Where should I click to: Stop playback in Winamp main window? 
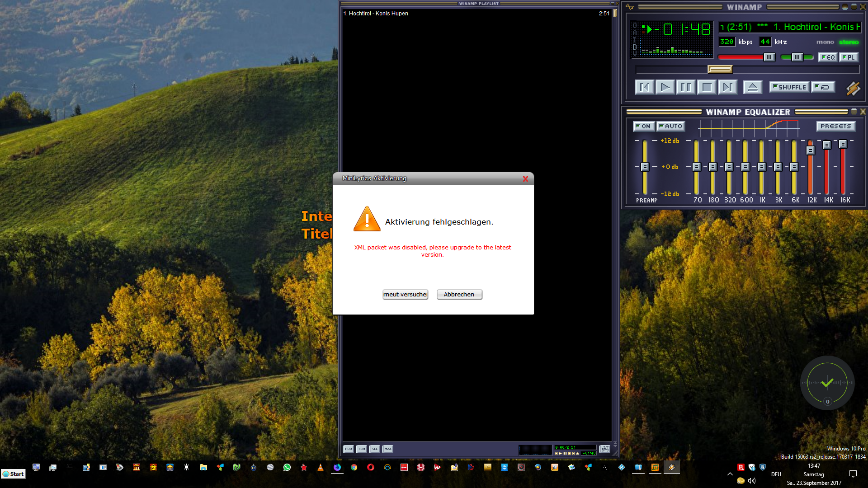(707, 87)
